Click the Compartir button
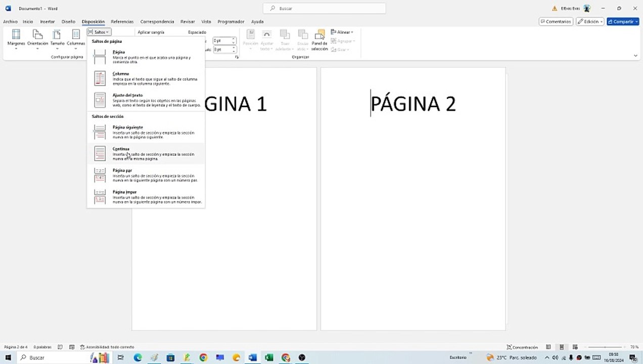The image size is (643, 364). point(623,22)
